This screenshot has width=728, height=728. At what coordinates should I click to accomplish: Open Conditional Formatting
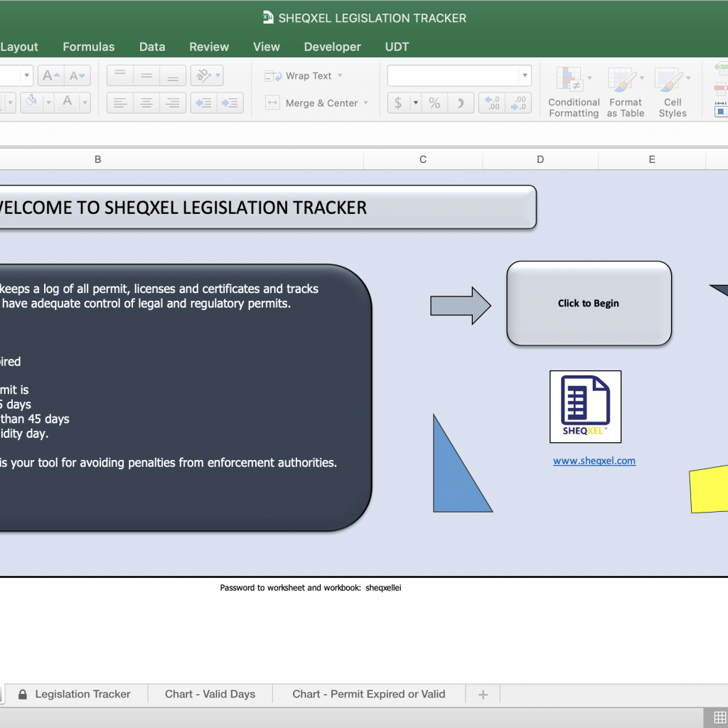[574, 92]
